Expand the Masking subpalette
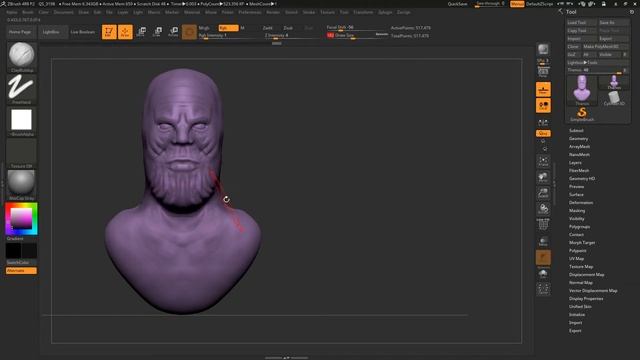Image resolution: width=640 pixels, height=360 pixels. (x=577, y=211)
